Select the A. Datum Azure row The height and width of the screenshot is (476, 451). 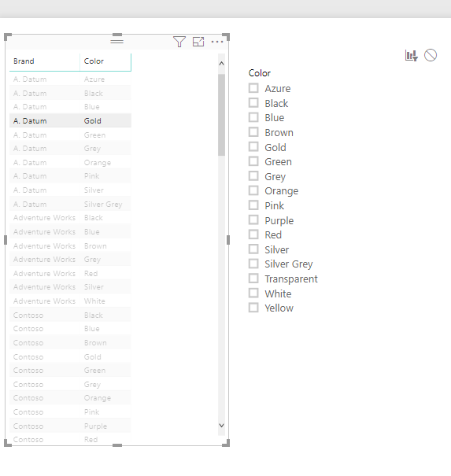pyautogui.click(x=71, y=79)
